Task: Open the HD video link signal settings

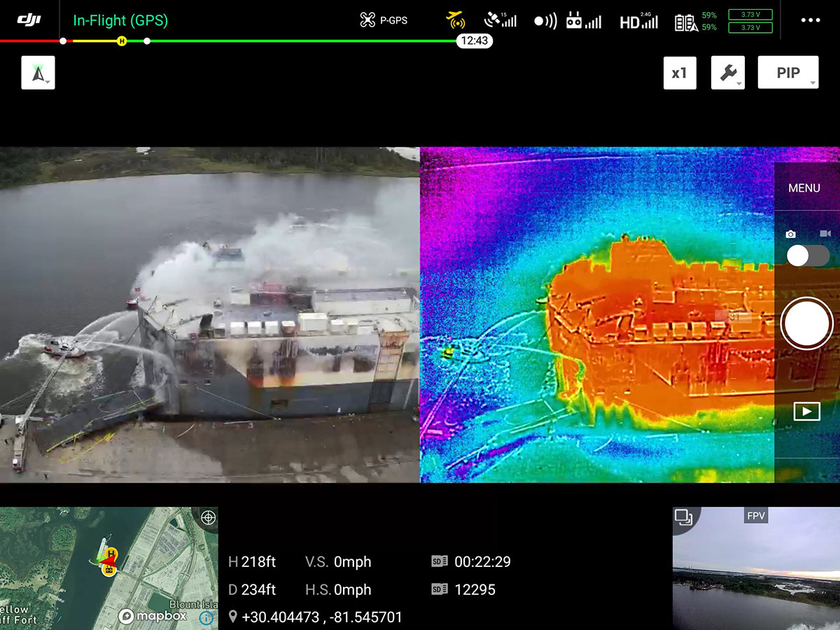Action: [638, 22]
